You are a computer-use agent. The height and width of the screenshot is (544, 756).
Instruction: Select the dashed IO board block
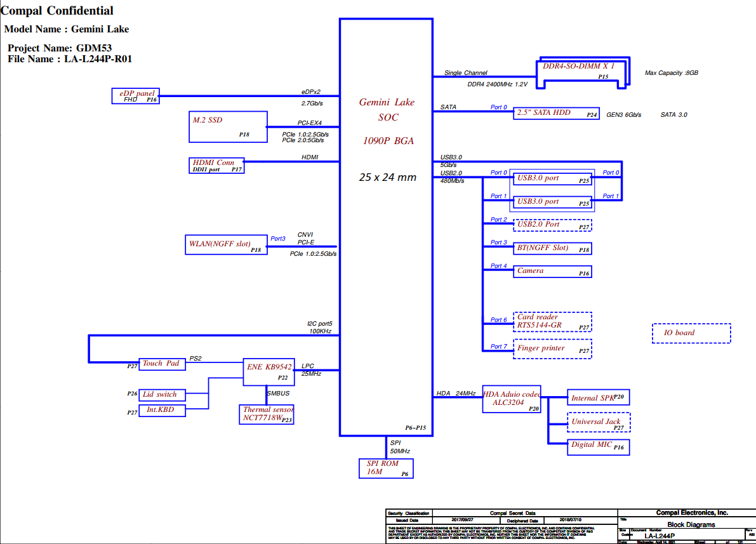691,333
